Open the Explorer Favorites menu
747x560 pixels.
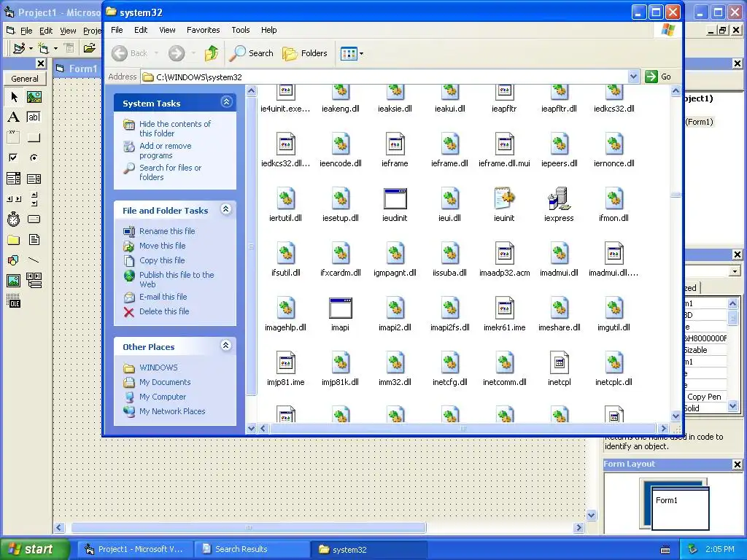(204, 30)
